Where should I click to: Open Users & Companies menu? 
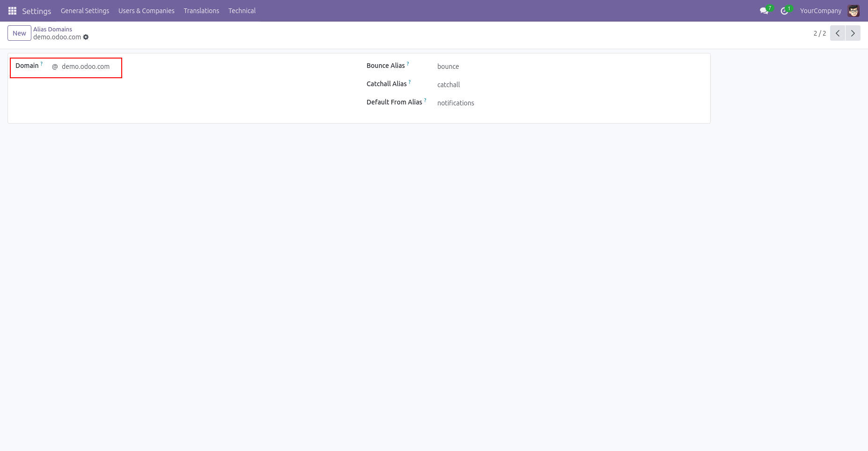point(147,11)
